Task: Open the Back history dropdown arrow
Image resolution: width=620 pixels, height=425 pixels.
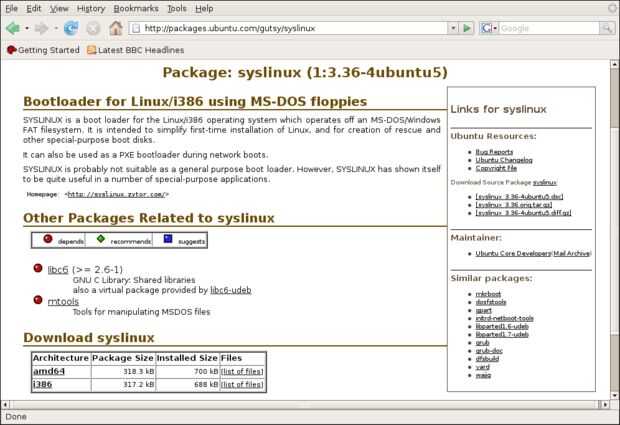Action: [27, 28]
